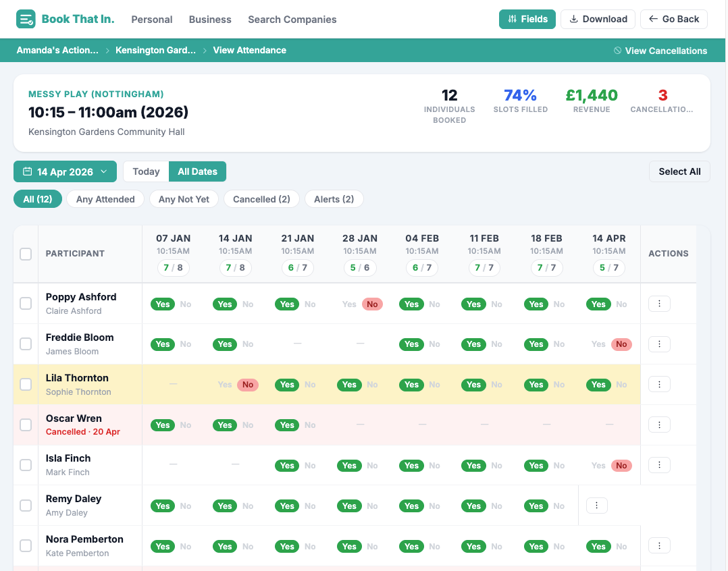Download the attendance sheet
Viewport: 728px width, 571px height.
point(598,19)
